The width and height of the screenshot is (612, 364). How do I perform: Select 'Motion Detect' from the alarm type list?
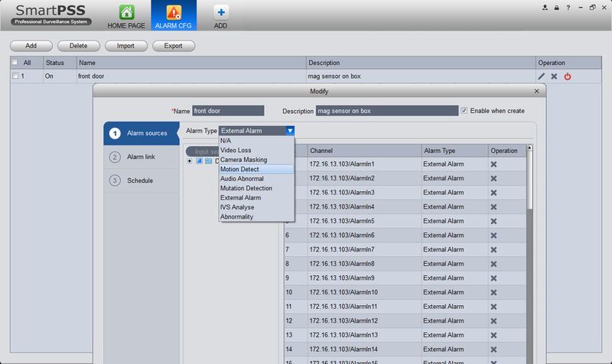[x=239, y=169]
